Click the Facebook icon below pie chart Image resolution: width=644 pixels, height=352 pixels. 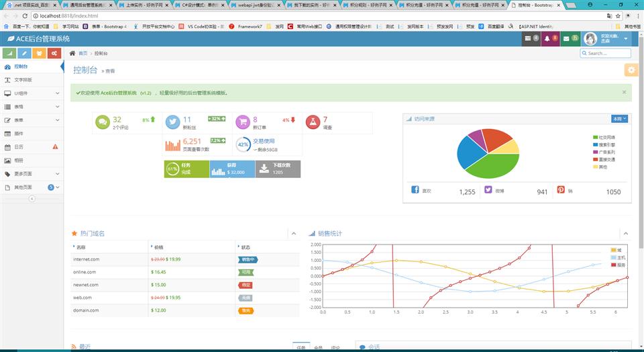(x=415, y=190)
